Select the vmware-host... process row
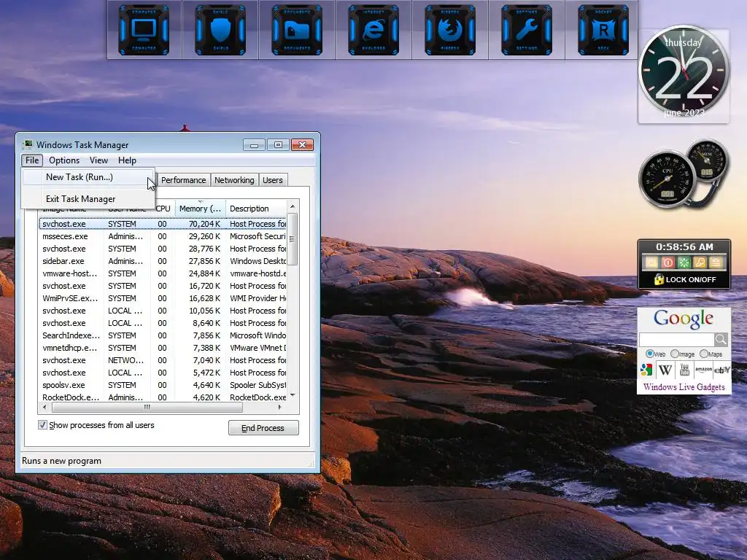This screenshot has width=747, height=560. 163,273
